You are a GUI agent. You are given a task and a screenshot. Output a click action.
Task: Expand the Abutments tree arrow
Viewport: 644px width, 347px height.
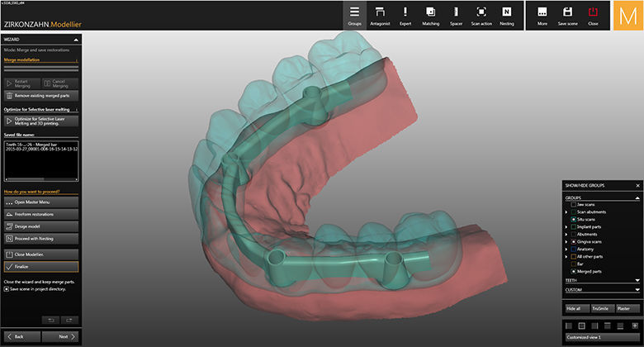566,235
